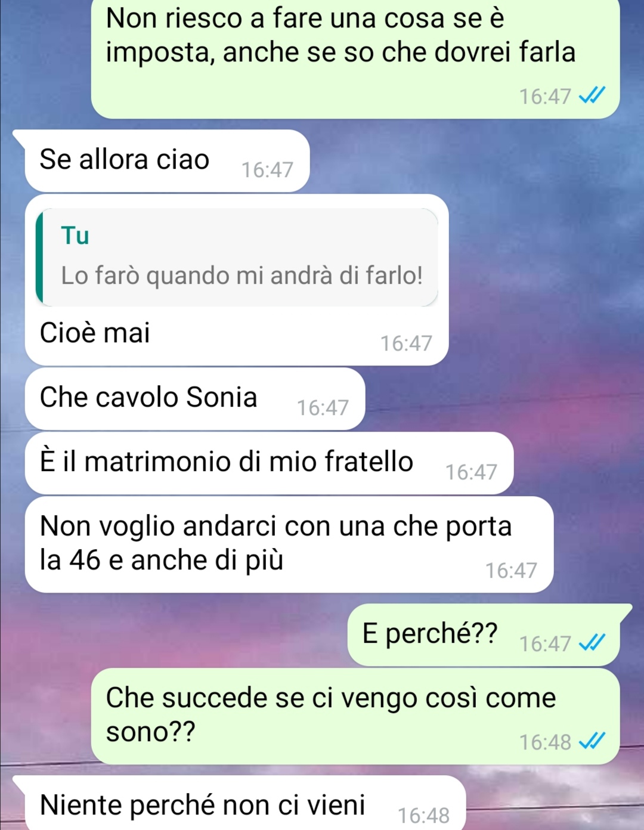The height and width of the screenshot is (830, 644).
Task: Tap the outgoing 'E perché??' bubble
Action: 484,634
